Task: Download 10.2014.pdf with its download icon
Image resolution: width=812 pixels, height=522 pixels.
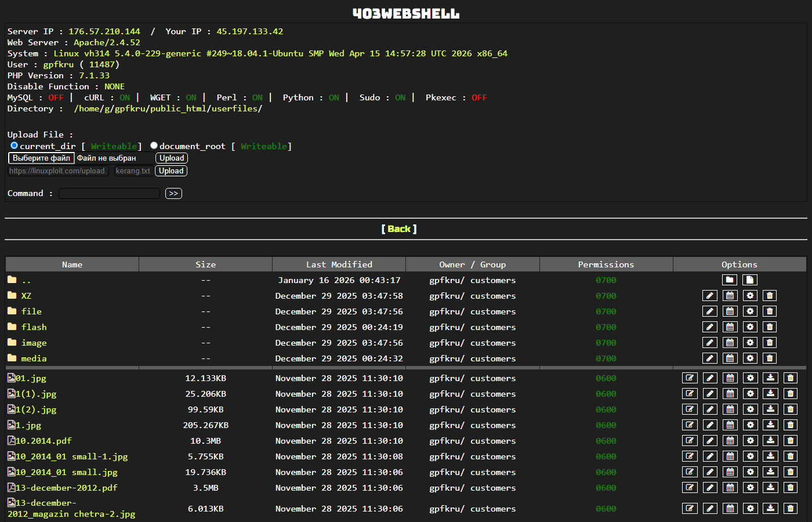Action: click(x=770, y=441)
